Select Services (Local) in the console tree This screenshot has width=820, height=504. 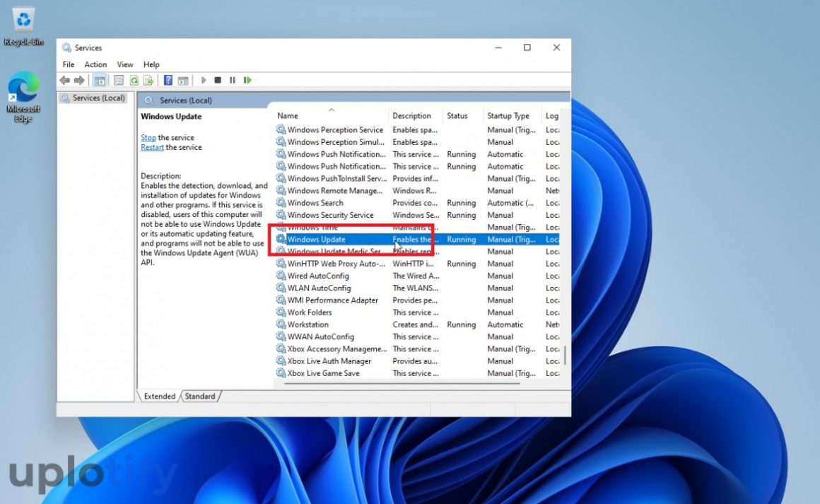98,98
